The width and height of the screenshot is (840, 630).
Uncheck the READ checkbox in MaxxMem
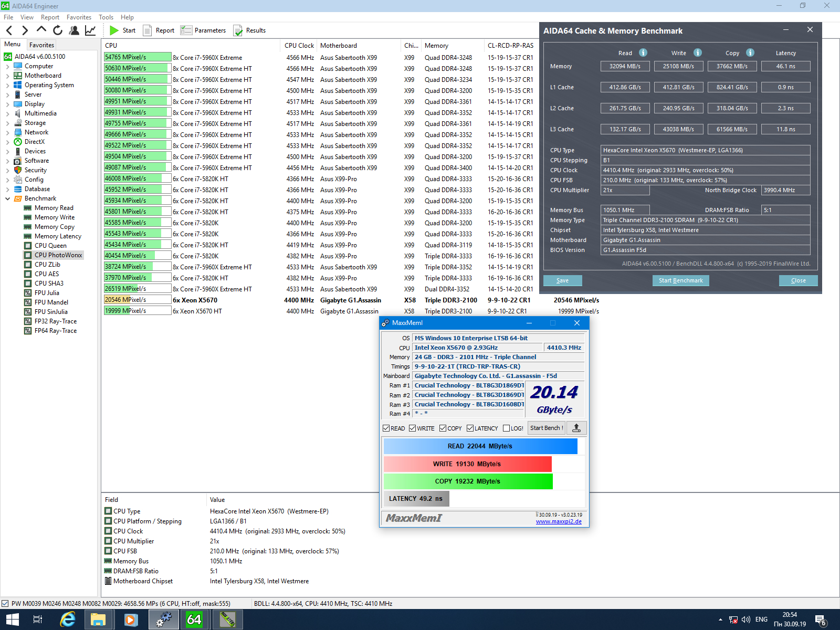[386, 428]
